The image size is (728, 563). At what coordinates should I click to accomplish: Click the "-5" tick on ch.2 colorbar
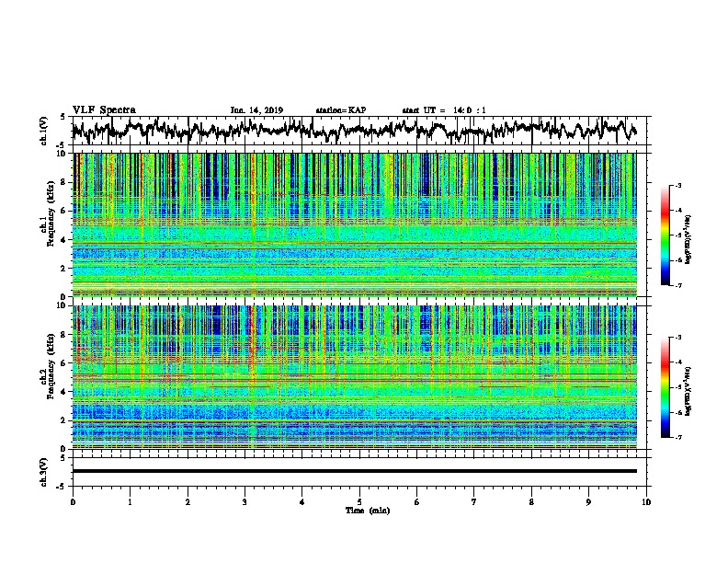click(678, 387)
